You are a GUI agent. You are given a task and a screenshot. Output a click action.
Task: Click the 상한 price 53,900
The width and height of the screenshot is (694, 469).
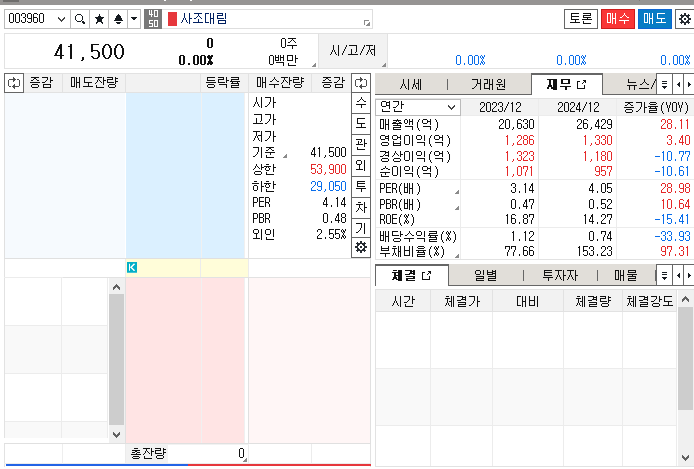(x=328, y=169)
